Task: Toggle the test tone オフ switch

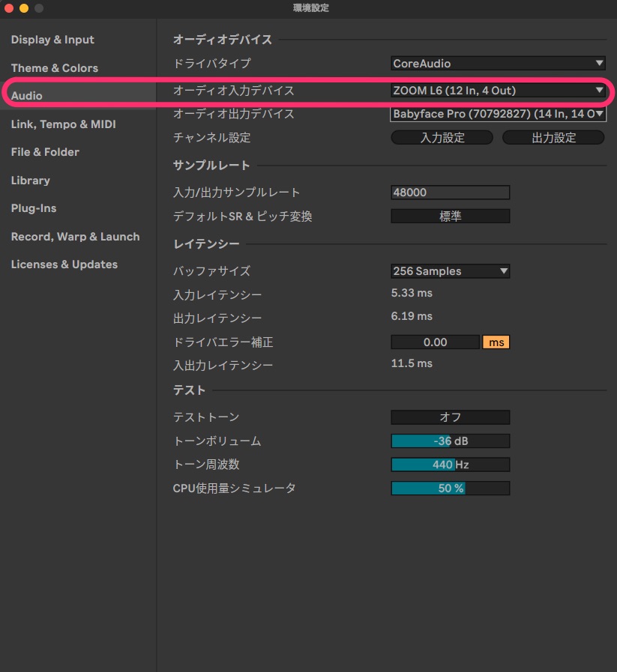Action: click(x=450, y=417)
